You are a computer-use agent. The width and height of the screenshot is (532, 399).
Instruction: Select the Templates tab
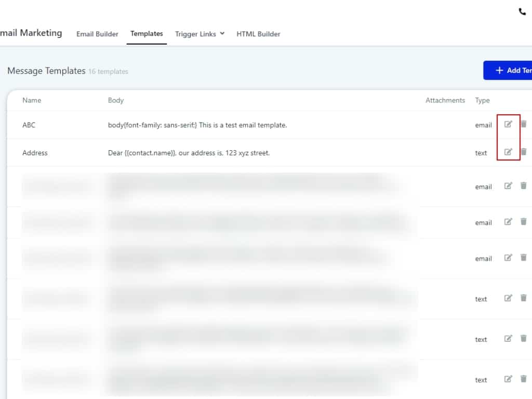tap(147, 34)
